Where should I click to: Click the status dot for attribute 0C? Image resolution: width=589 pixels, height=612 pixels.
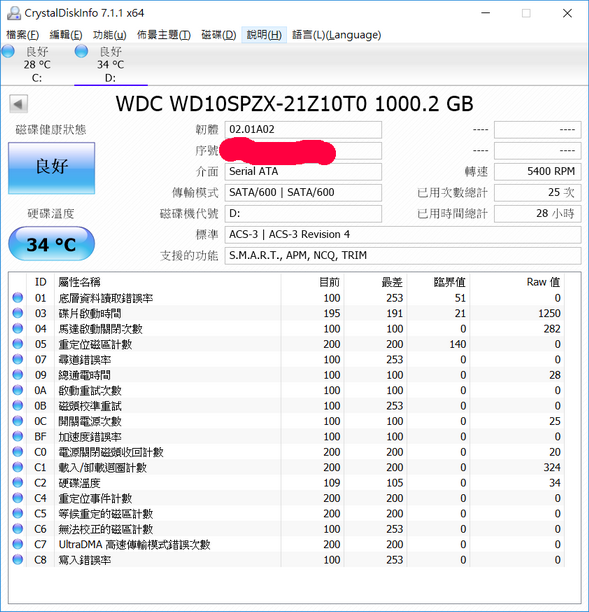[x=18, y=421]
